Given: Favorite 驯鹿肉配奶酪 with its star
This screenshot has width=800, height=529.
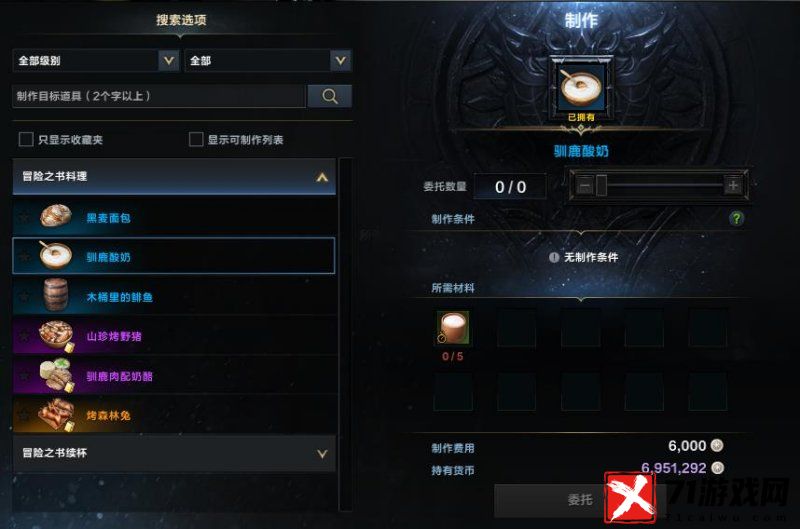Looking at the screenshot, I should click(24, 375).
